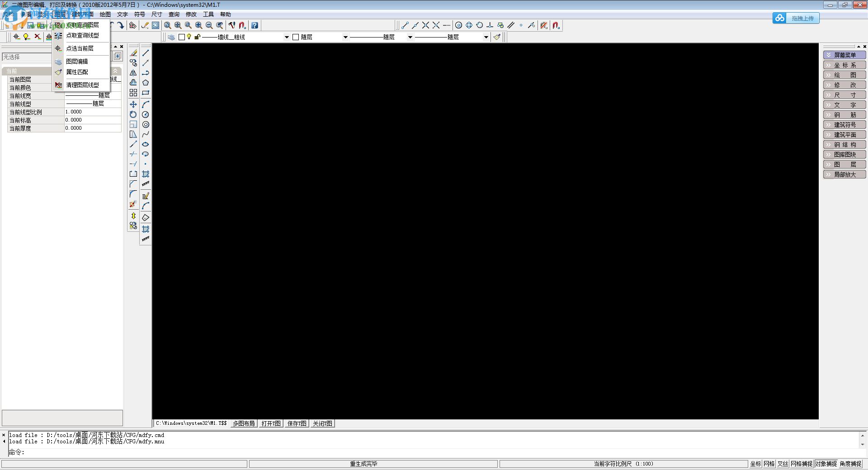This screenshot has height=470, width=868.
Task: Edit the 当前线型比例 value 1.0000
Action: point(93,112)
